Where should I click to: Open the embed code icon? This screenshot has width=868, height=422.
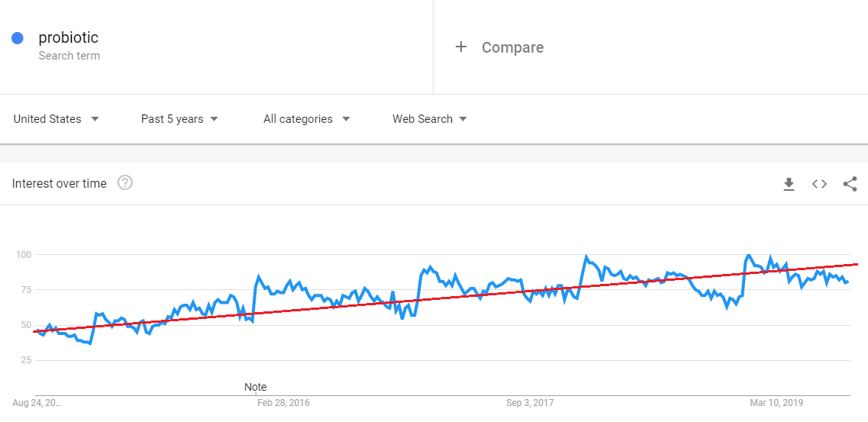point(819,184)
